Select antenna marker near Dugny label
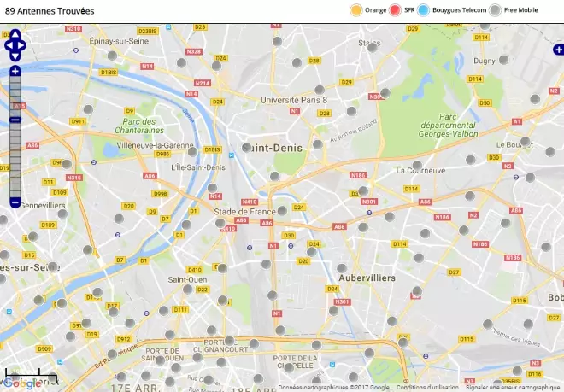Image resolution: width=564 pixels, height=392 pixels. pos(503,60)
